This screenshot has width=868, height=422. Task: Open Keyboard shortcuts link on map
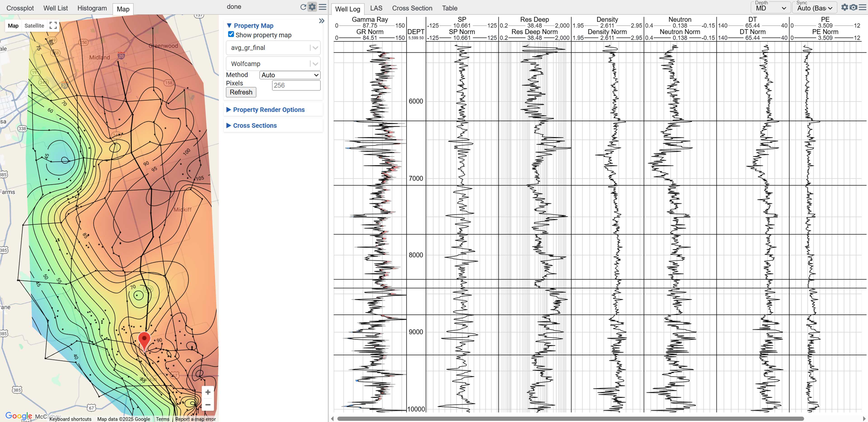pos(71,419)
